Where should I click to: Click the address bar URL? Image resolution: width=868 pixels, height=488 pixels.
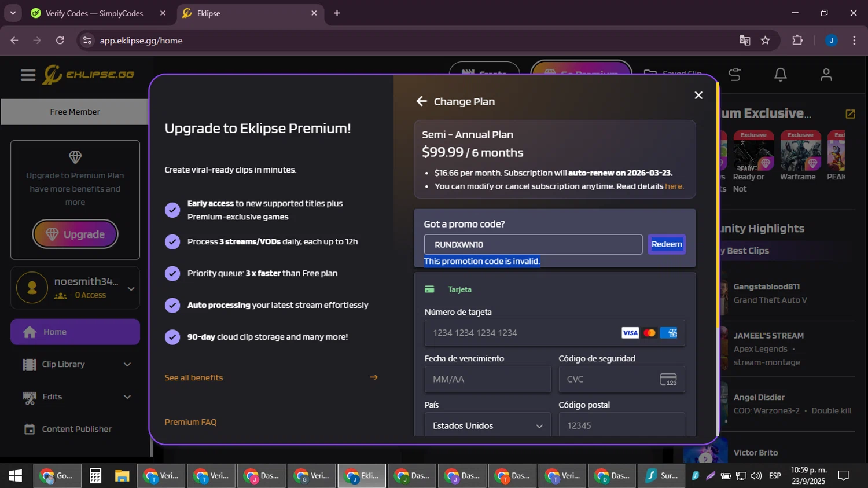pyautogui.click(x=141, y=41)
